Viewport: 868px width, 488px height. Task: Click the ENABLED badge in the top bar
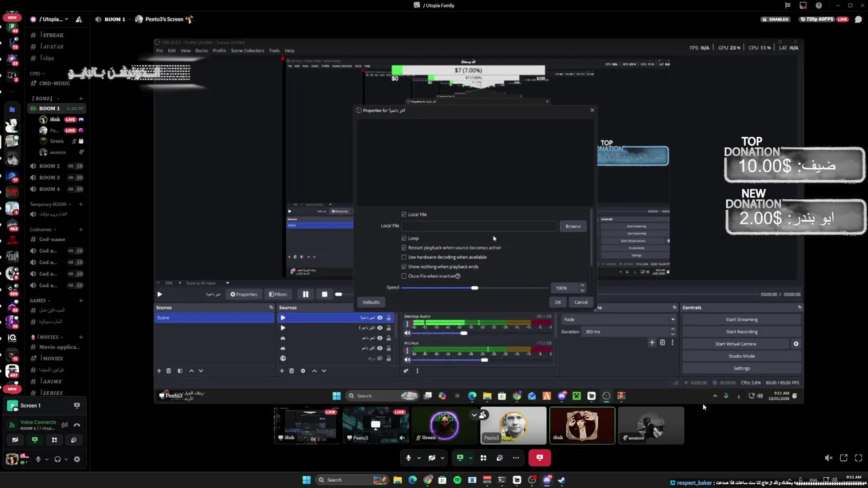(x=776, y=19)
